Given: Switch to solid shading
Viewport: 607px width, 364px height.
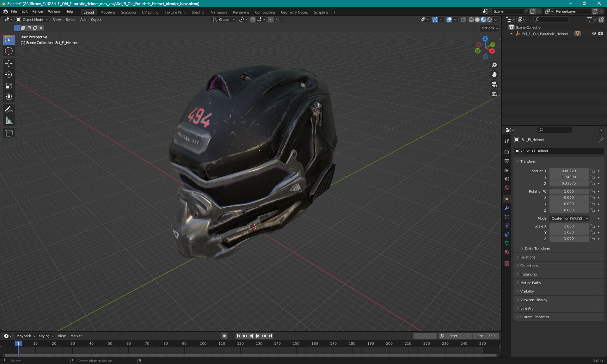Looking at the screenshot, I should (477, 20).
